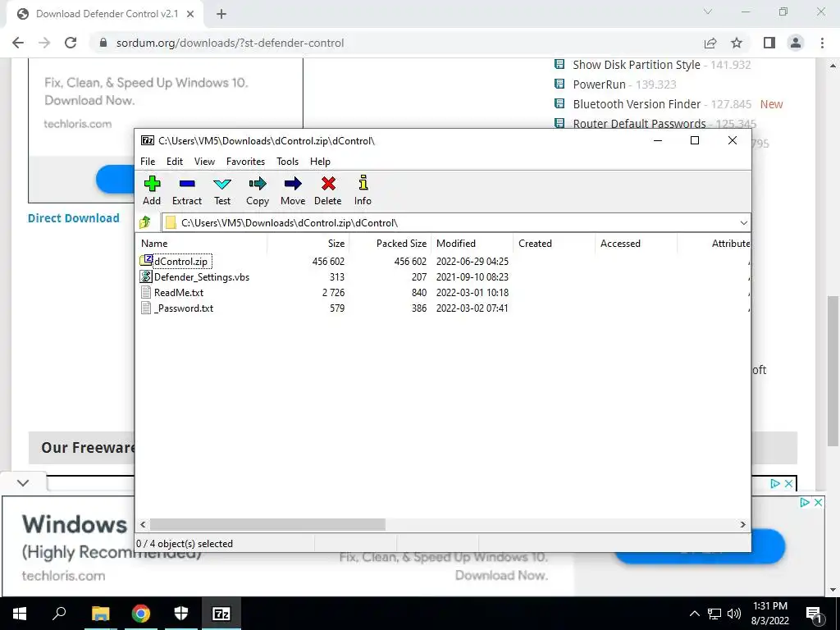The image size is (840, 630).
Task: Click the 7z icon in 7-Zip title bar
Action: click(x=148, y=140)
